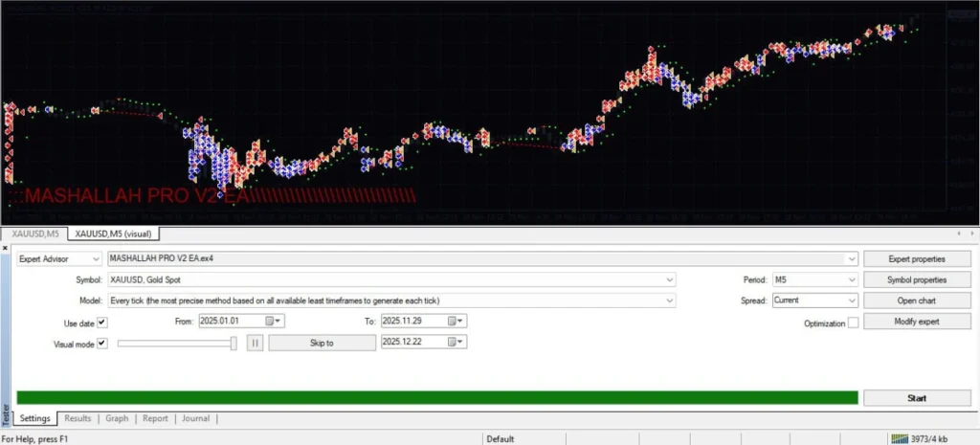
Task: Toggle the Use date checkbox
Action: pos(102,323)
